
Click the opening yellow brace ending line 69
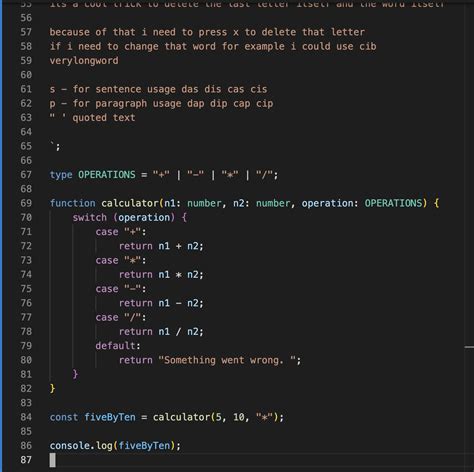click(x=436, y=203)
